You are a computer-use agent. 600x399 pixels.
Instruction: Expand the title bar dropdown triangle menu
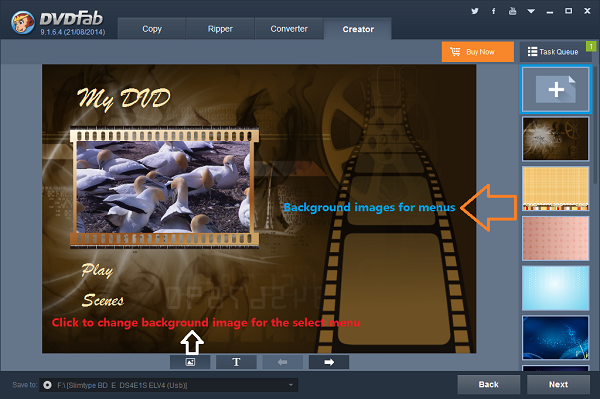[531, 11]
